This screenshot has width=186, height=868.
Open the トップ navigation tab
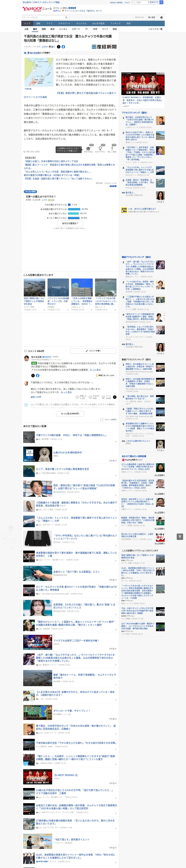(27, 23)
